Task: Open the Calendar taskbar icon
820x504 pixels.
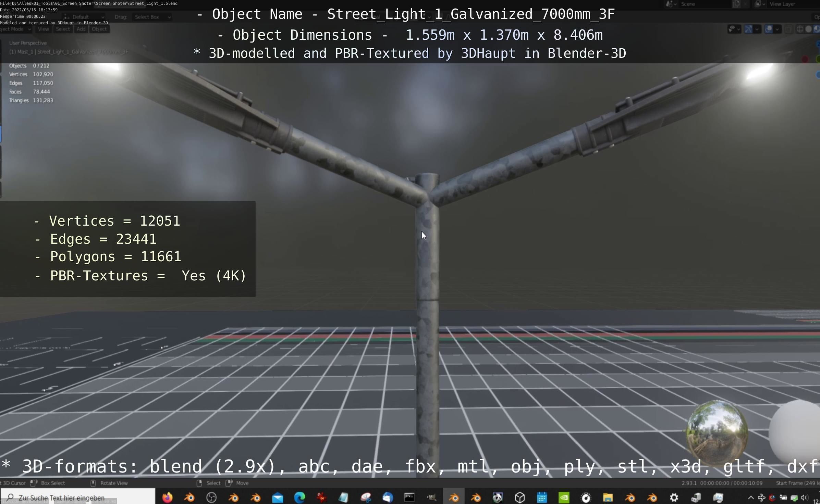Action: (x=542, y=497)
